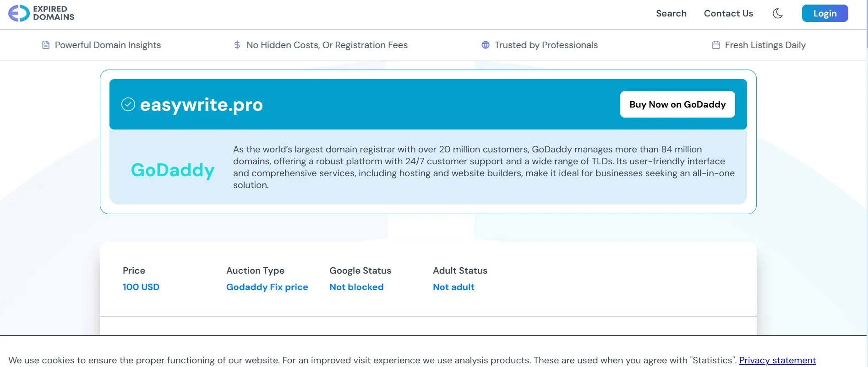The width and height of the screenshot is (868, 367).
Task: Click the Godaddy Fix price value
Action: click(267, 287)
